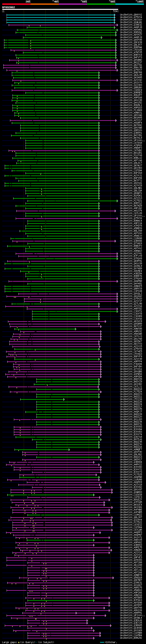
Task: Select hit label UniRef100_A9TPZ7
Action: (x=131, y=35)
